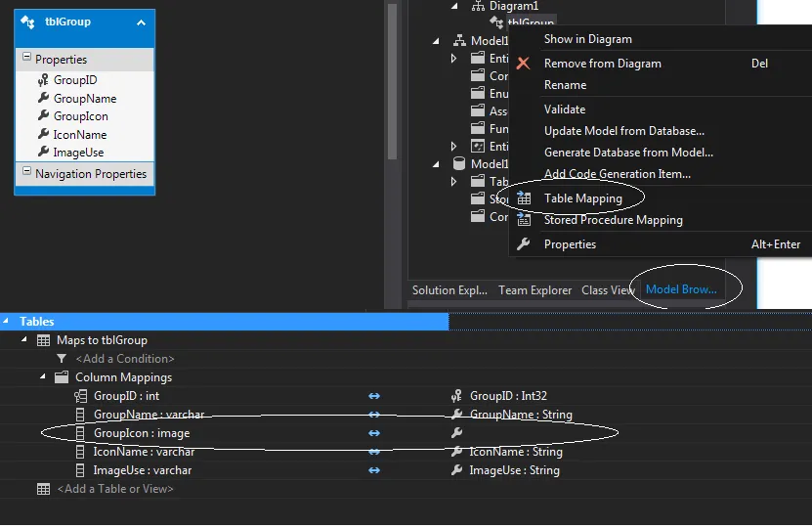The height and width of the screenshot is (528, 812).
Task: Open GroupID : Int32 property value cell
Action: pos(508,396)
